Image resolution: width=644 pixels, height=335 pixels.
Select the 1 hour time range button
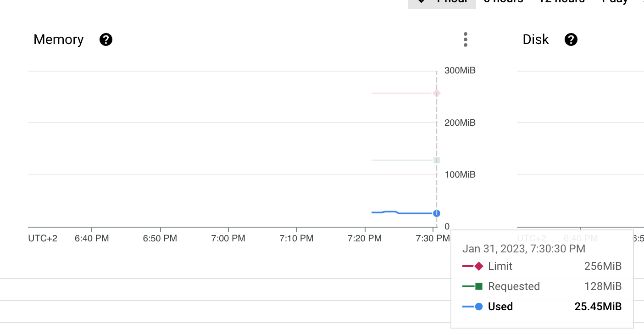pos(442,2)
